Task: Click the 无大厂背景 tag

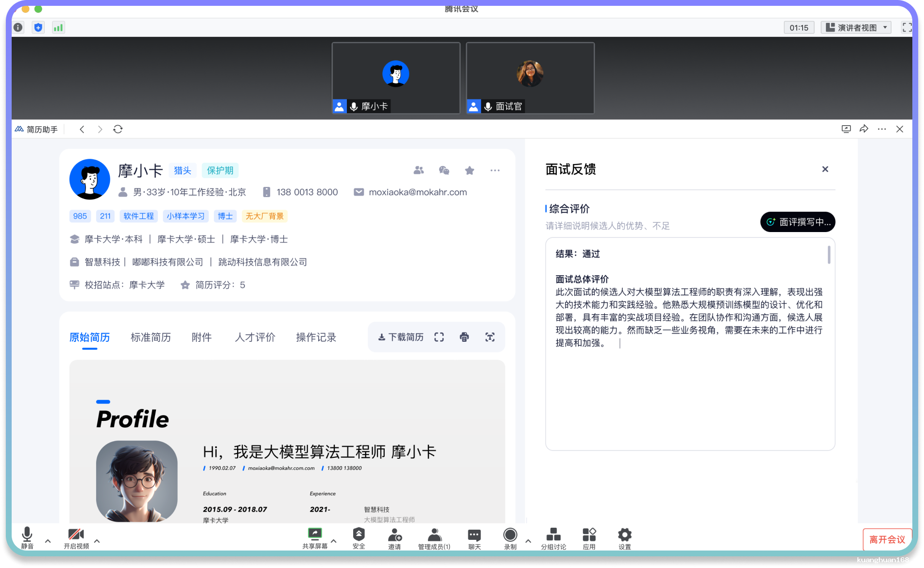Action: click(265, 216)
